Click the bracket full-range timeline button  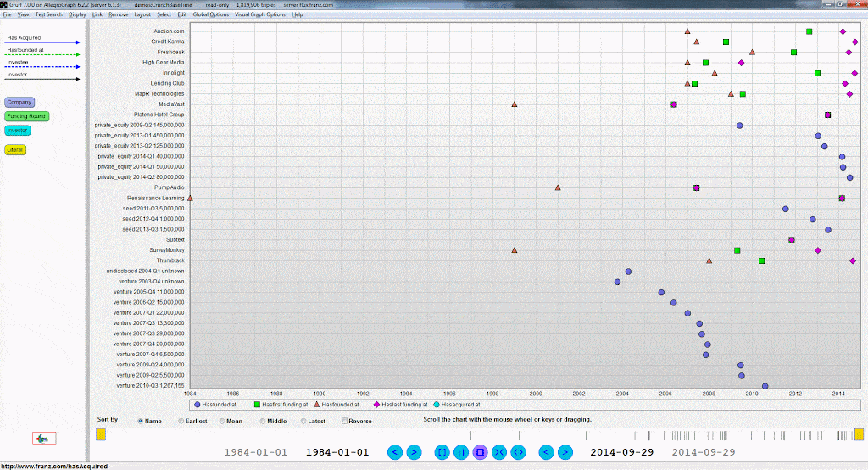442,452
